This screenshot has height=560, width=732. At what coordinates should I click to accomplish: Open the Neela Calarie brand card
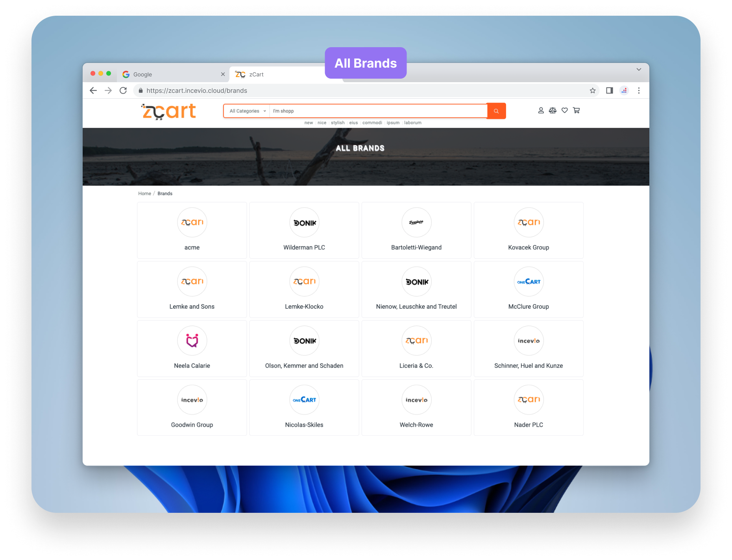pyautogui.click(x=192, y=348)
